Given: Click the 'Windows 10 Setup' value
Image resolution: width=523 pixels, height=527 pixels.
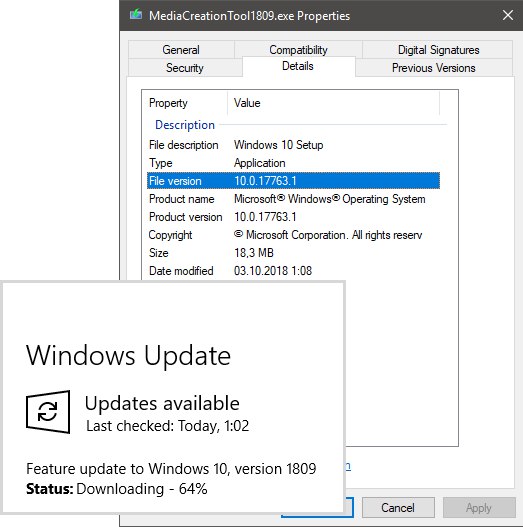Looking at the screenshot, I should tap(279, 145).
